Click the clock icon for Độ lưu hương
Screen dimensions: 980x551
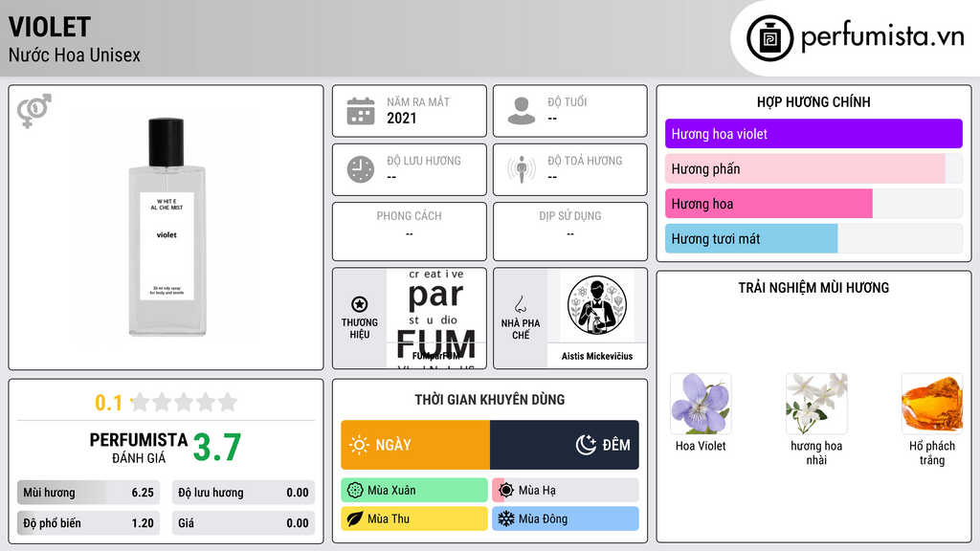(x=361, y=169)
